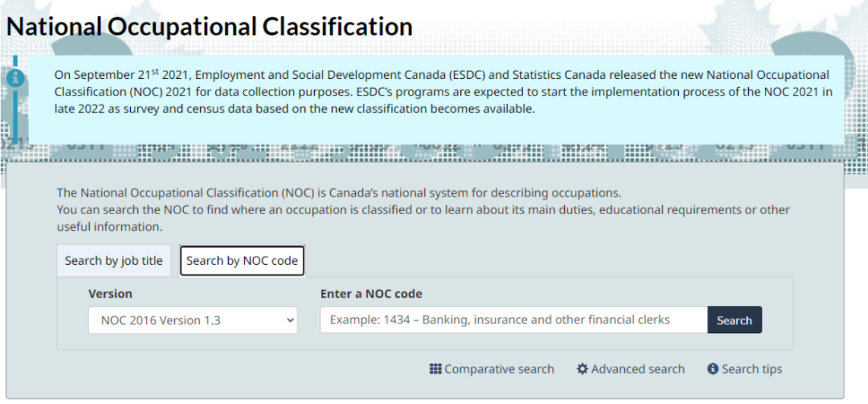Open the Search tips link
Viewport: 868px width, 404px height.
[751, 369]
